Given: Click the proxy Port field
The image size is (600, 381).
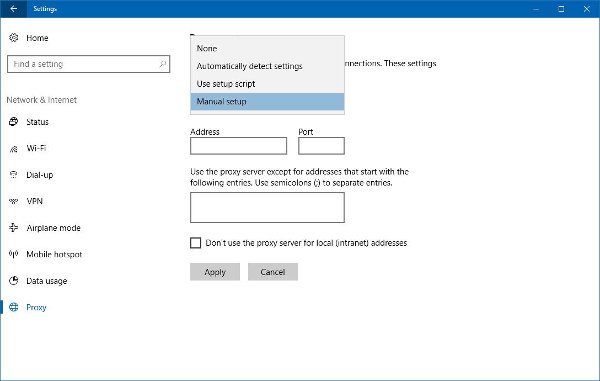Looking at the screenshot, I should pos(321,146).
